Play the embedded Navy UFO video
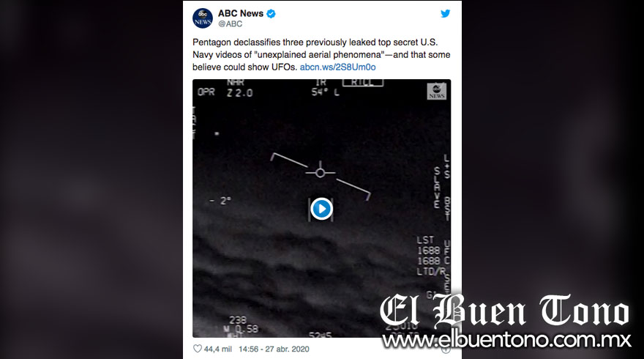This screenshot has width=644, height=359. coord(321,209)
